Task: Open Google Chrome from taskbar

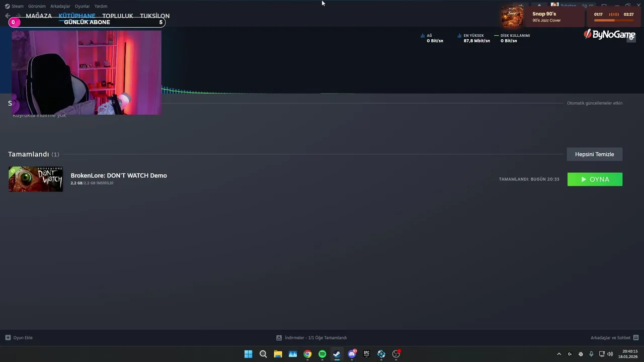Action: point(307,354)
